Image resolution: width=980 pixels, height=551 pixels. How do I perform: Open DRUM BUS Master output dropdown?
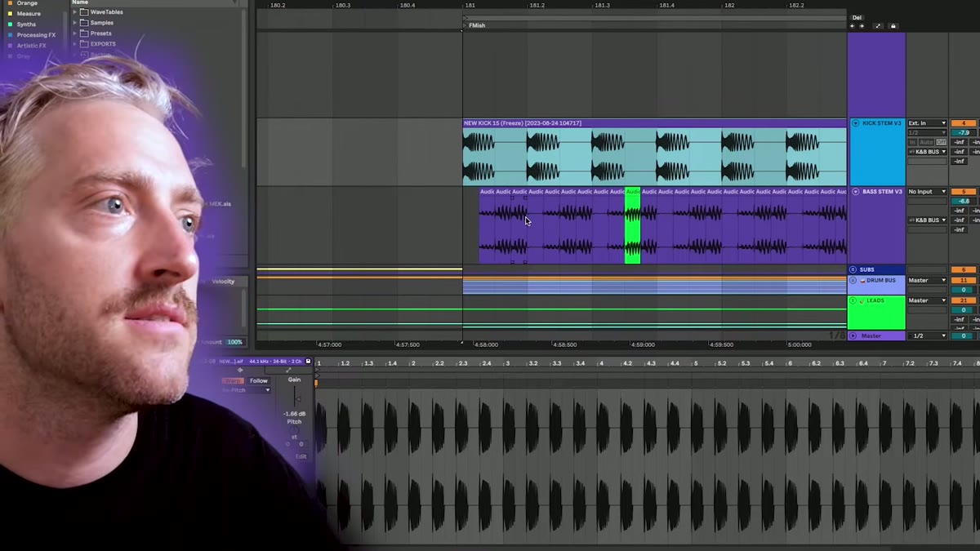tap(927, 280)
